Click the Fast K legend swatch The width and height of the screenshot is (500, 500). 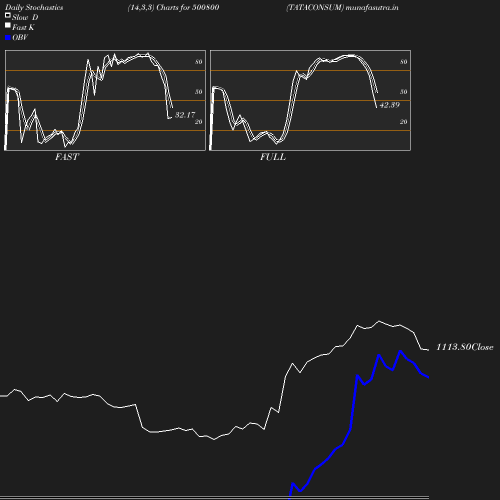(x=8, y=25)
